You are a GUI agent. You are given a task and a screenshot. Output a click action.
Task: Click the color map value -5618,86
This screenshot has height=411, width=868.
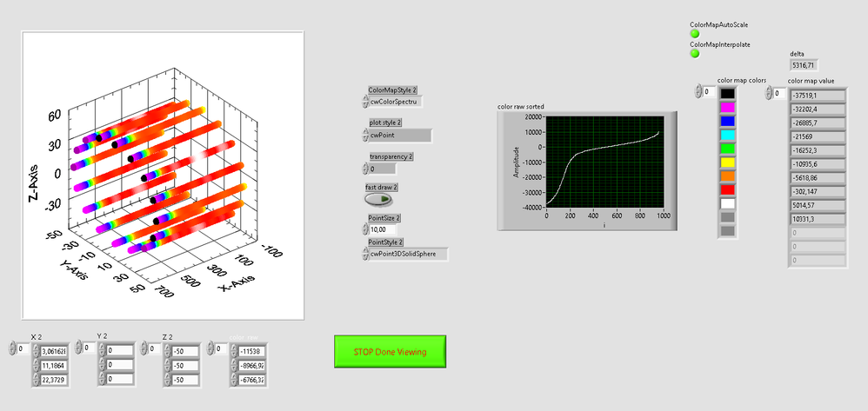pos(818,178)
